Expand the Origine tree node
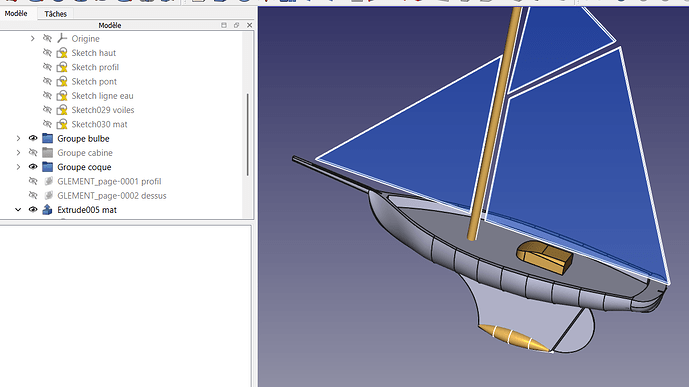 click(x=33, y=39)
